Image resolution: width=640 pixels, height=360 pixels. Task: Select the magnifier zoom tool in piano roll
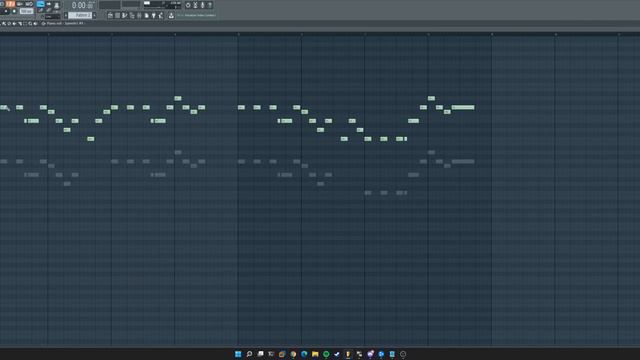(x=30, y=24)
